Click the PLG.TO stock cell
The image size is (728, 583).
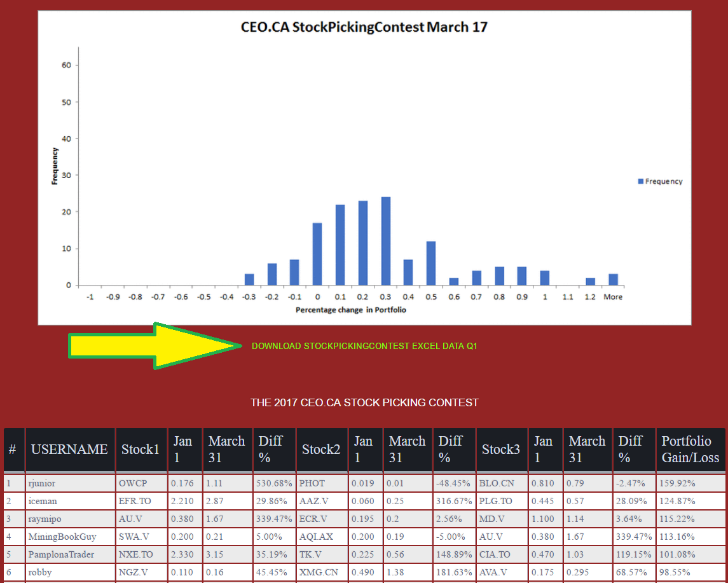pos(502,502)
